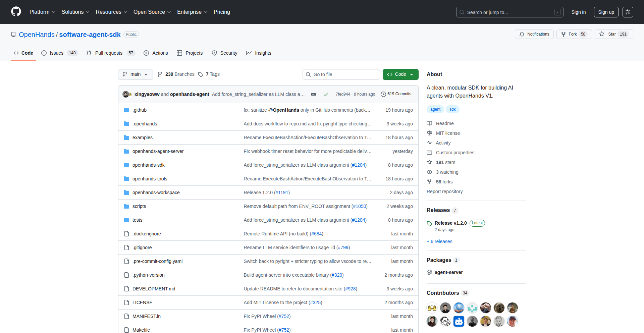Viewport: 644px width, 333px height.
Task: Click the green commit status checkmark
Action: click(325, 94)
